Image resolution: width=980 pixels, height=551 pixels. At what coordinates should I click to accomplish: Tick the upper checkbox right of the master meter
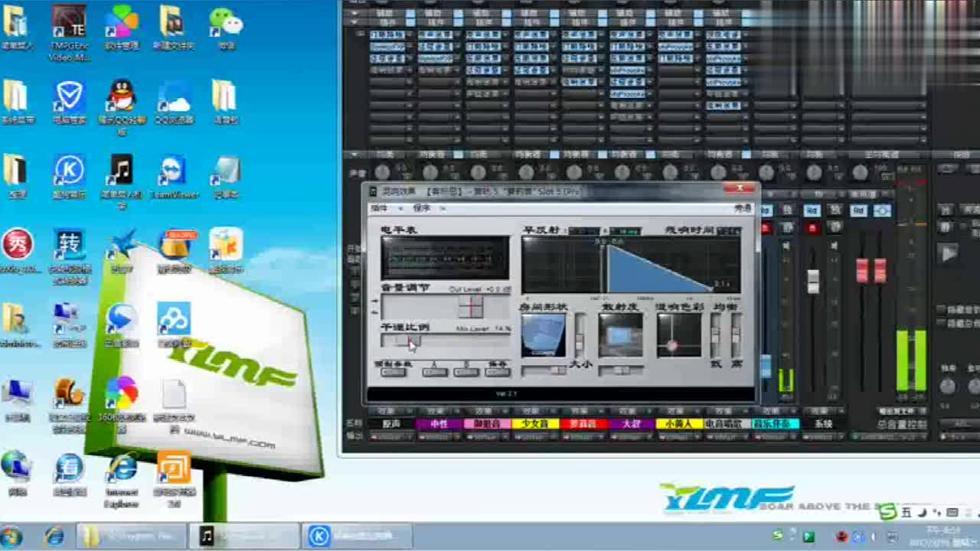click(941, 309)
